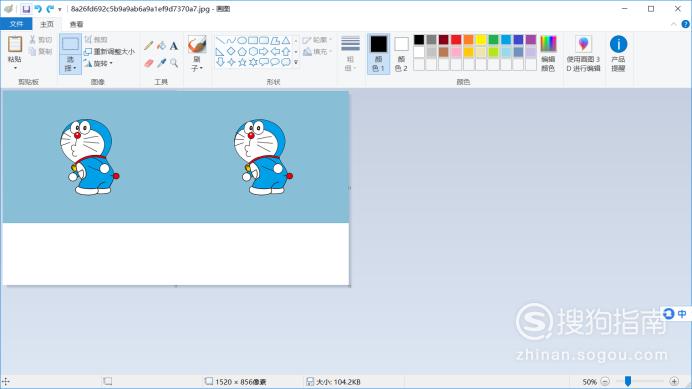Adjust the zoom slider handle
The image size is (692, 389).
(628, 381)
